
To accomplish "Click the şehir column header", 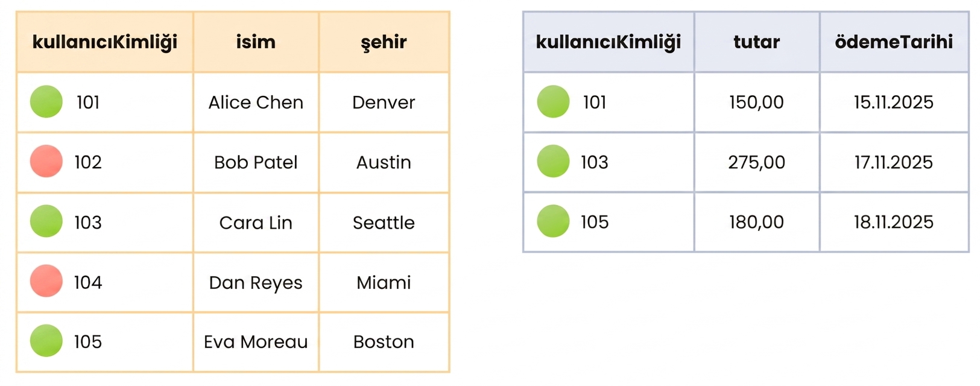I will tap(384, 42).
